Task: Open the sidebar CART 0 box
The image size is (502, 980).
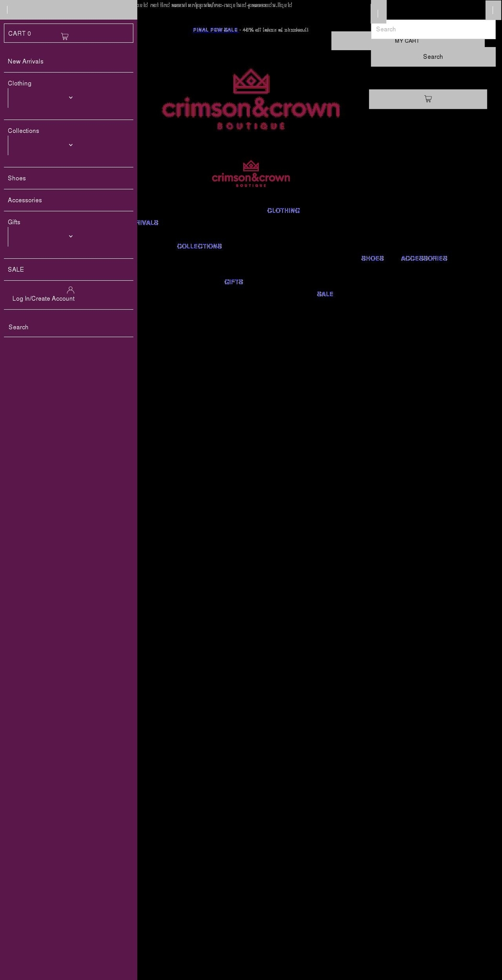Action: click(69, 33)
